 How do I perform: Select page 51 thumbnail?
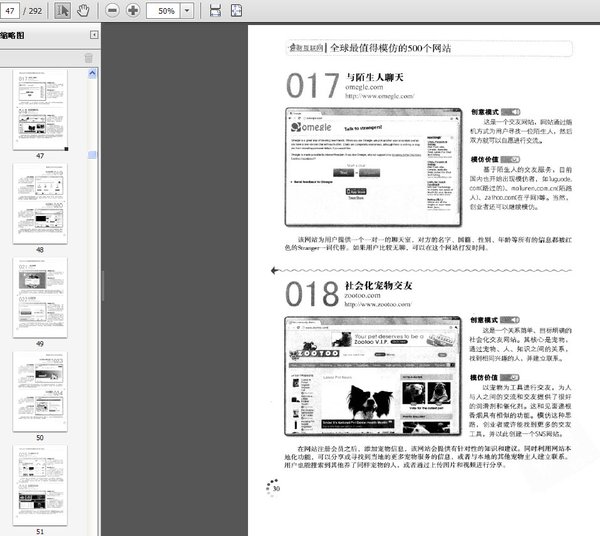pyautogui.click(x=40, y=485)
